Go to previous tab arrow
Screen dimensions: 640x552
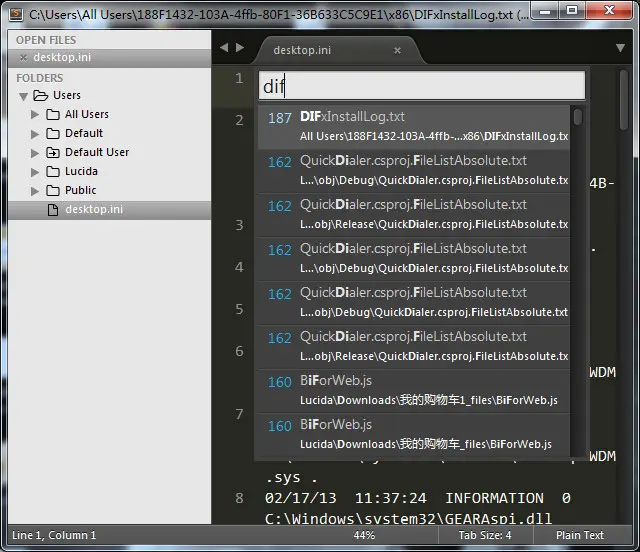[224, 48]
